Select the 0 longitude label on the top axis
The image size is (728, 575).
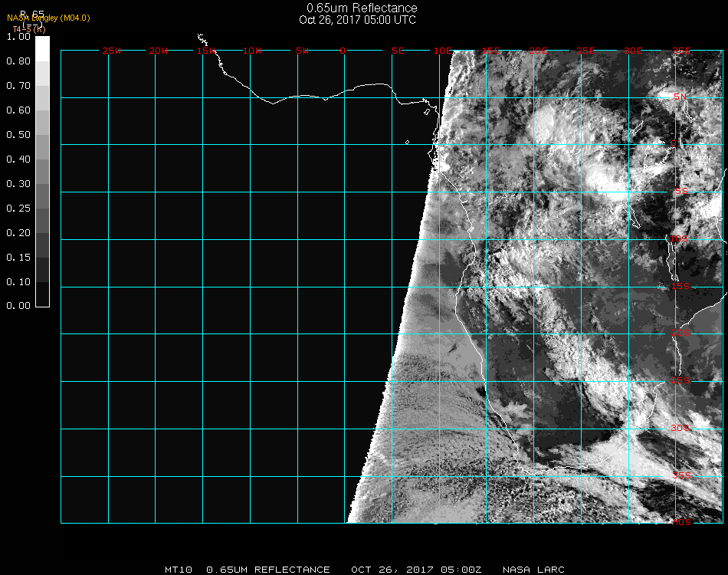(x=343, y=51)
